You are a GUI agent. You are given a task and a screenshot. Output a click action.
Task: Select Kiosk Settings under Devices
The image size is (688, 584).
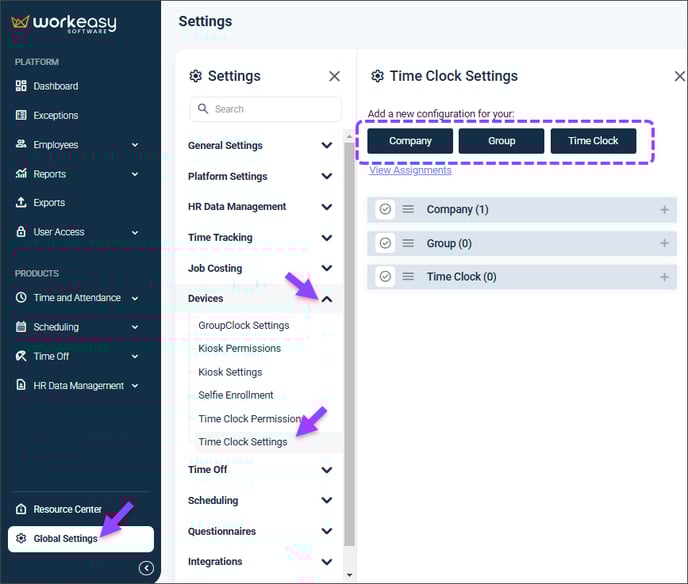click(x=230, y=372)
